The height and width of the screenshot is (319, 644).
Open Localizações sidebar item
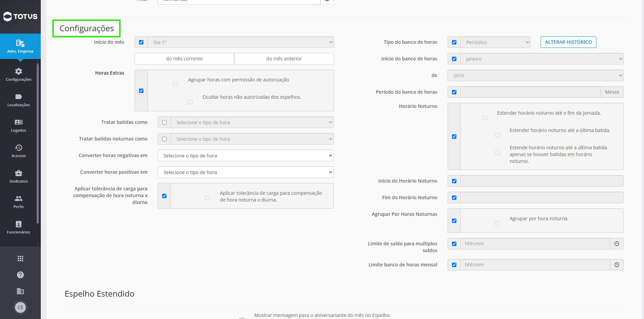[x=19, y=100]
